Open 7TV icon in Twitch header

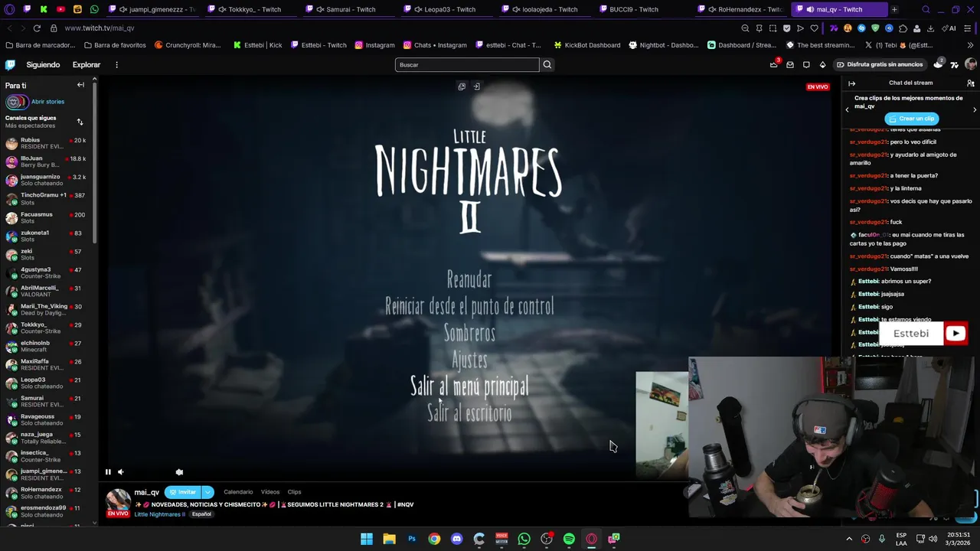tap(955, 65)
